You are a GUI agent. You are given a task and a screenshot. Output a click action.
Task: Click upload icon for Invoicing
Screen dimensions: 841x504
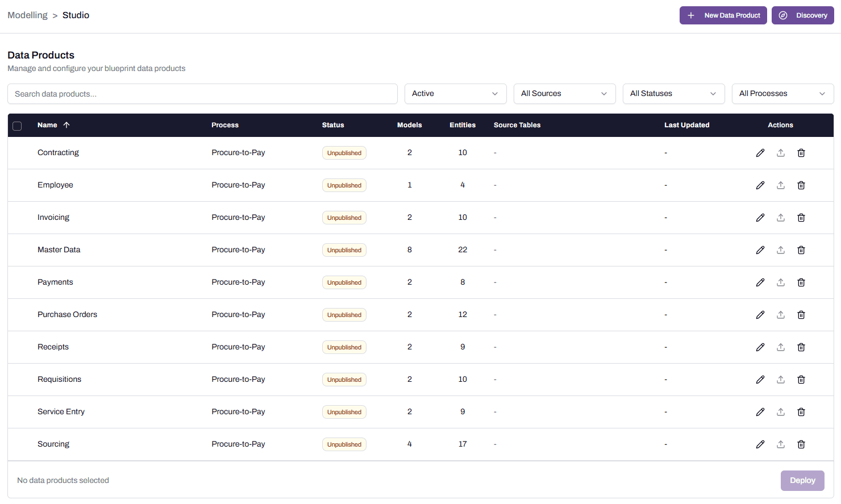[x=781, y=218]
